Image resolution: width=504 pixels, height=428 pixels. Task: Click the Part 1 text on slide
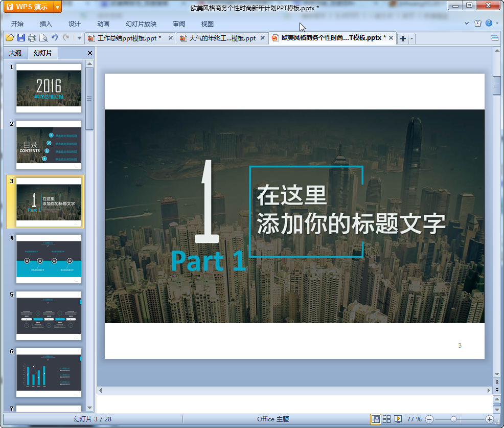click(208, 261)
